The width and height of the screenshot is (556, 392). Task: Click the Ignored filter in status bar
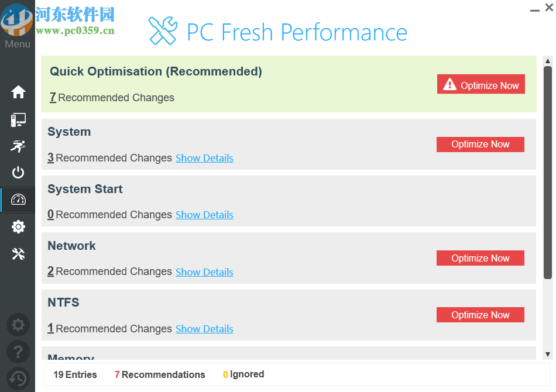click(x=243, y=374)
